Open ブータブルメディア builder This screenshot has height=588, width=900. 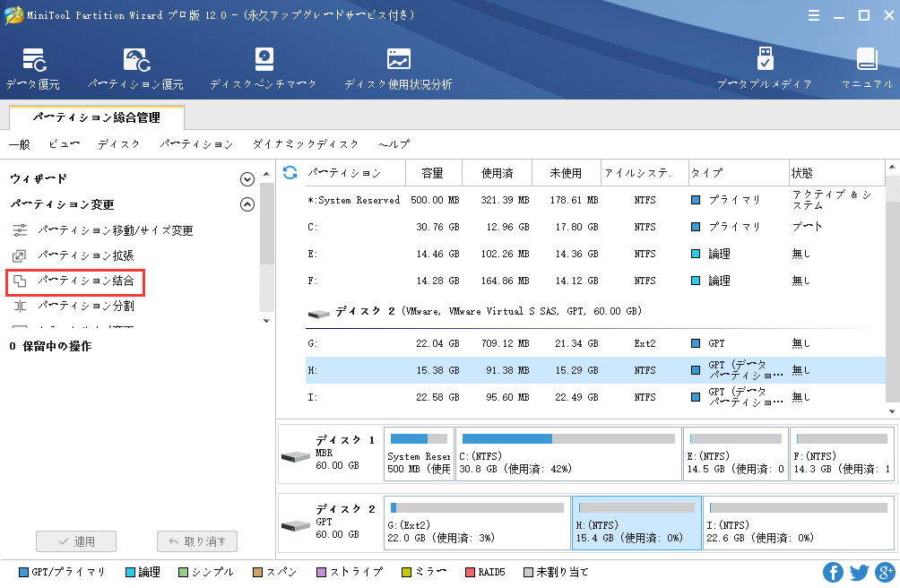765,69
